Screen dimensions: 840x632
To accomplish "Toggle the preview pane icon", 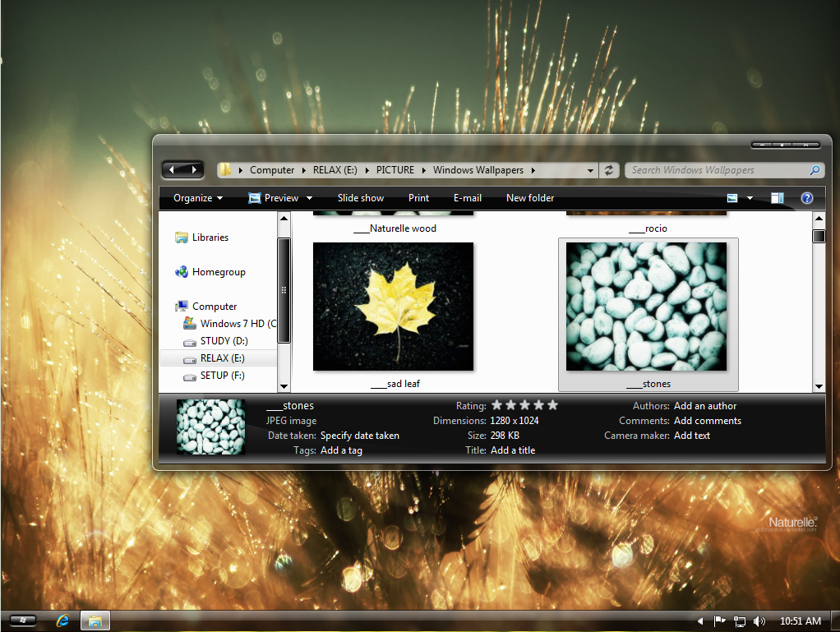I will (778, 198).
